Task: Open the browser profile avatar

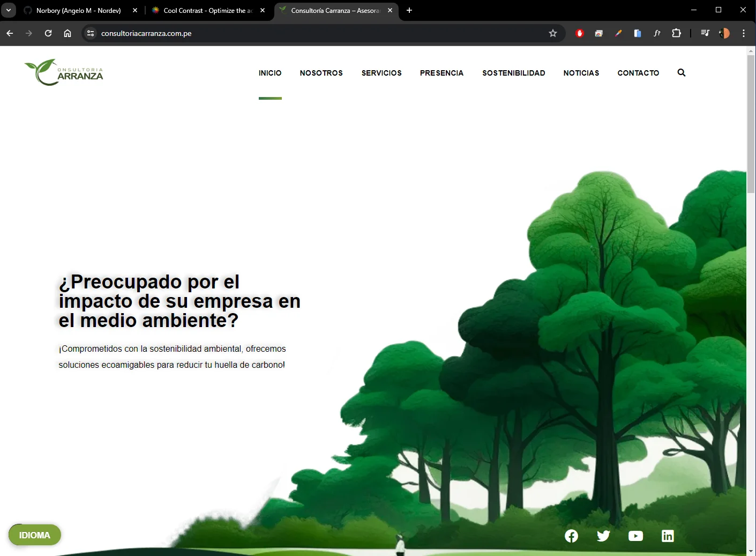Action: point(724,33)
